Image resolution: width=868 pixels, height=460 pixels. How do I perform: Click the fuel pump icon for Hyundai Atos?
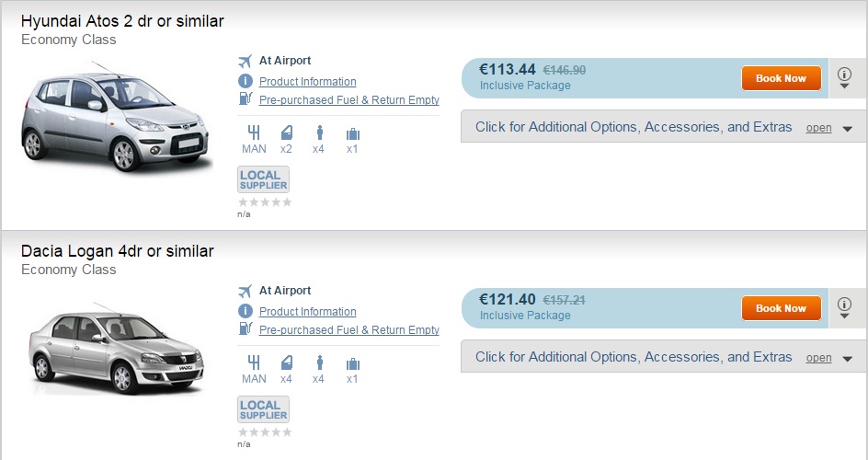[x=246, y=98]
